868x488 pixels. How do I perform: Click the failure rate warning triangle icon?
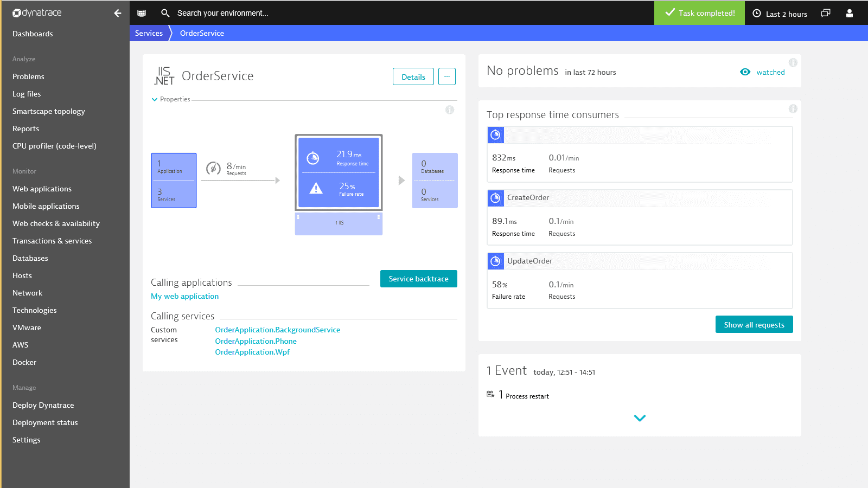click(316, 189)
